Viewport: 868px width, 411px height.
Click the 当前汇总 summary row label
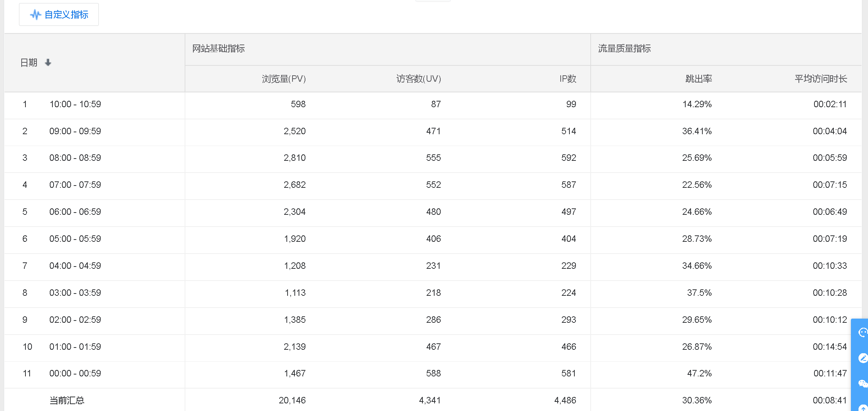pyautogui.click(x=67, y=400)
